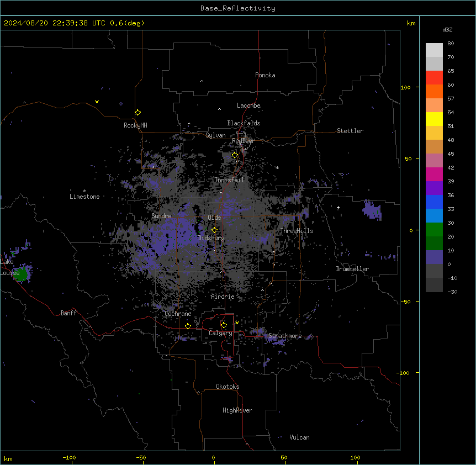The width and height of the screenshot is (476, 465).
Task: Click the 50 tick label on right axis
Action: pyautogui.click(x=408, y=158)
